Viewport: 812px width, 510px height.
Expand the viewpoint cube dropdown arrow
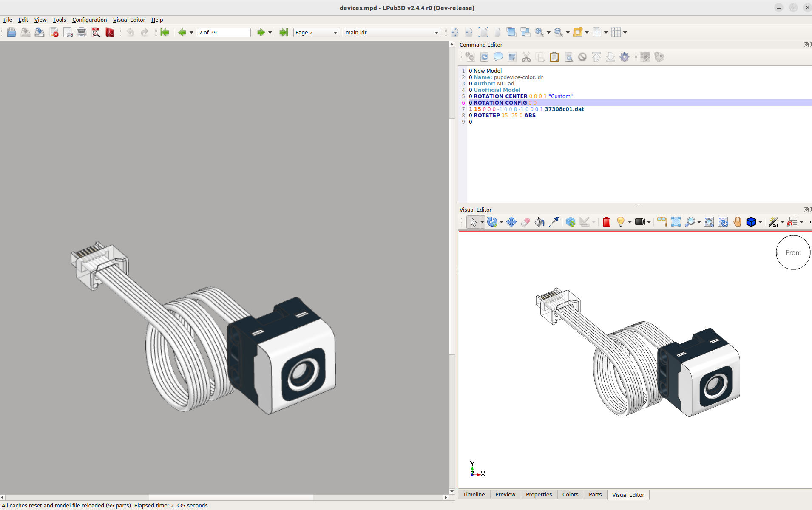click(x=759, y=221)
